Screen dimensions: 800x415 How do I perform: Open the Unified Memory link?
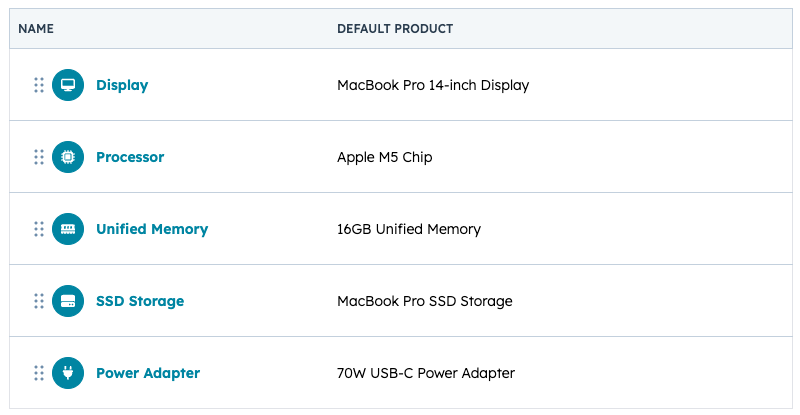click(152, 229)
